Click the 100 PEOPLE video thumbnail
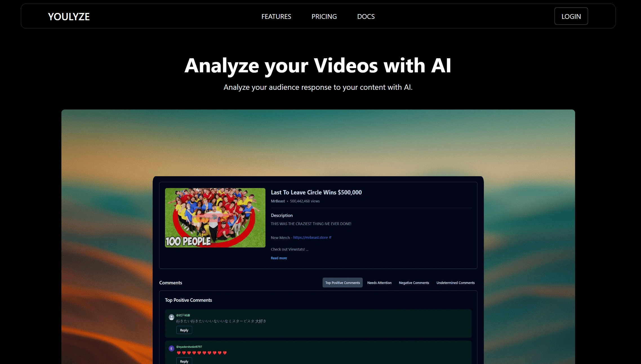 [215, 218]
